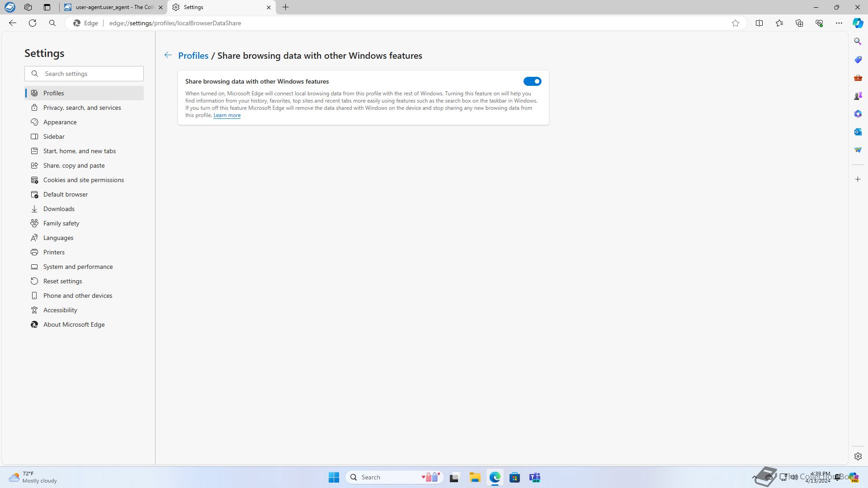
Task: Close the user-agent.user_agent tab
Action: pyautogui.click(x=160, y=7)
